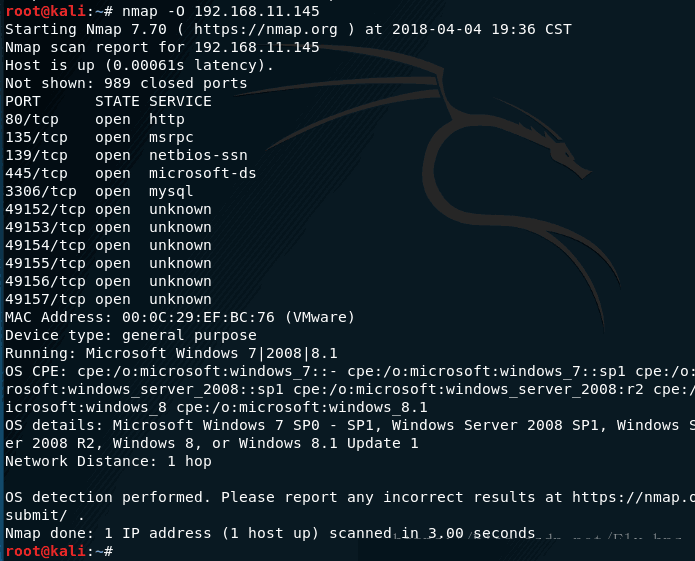Viewport: 695px width, 561px height.
Task: Click the microsoft-ds service name
Action: pyautogui.click(x=203, y=174)
